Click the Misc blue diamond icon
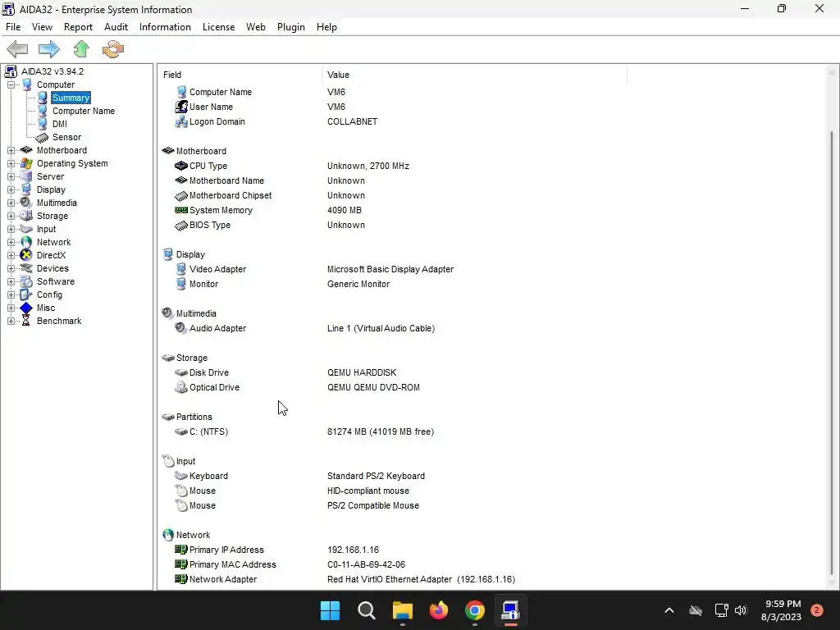Image resolution: width=840 pixels, height=630 pixels. point(25,308)
